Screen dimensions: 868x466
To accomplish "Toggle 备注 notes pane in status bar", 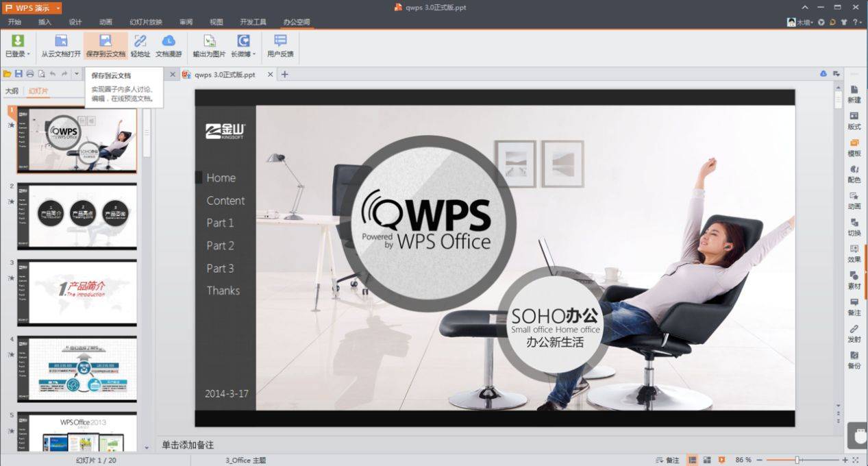I will coord(667,460).
